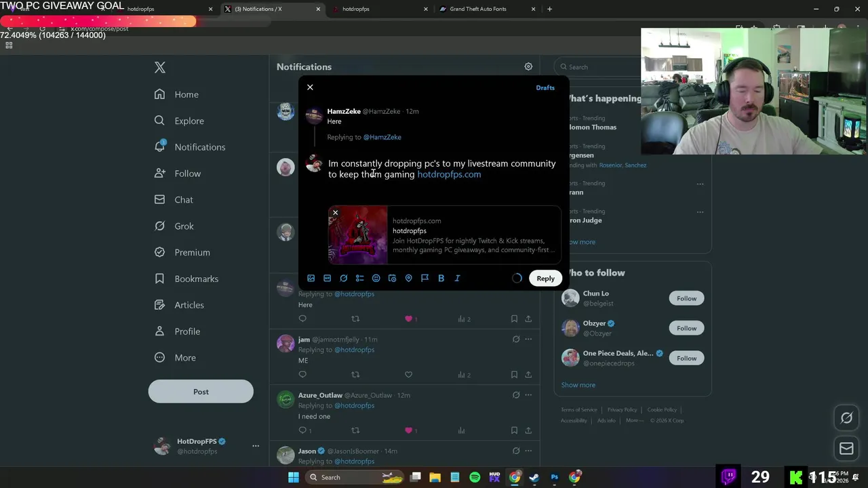Schedule the post with calendar icon
The height and width of the screenshot is (488, 868).
pos(392,278)
